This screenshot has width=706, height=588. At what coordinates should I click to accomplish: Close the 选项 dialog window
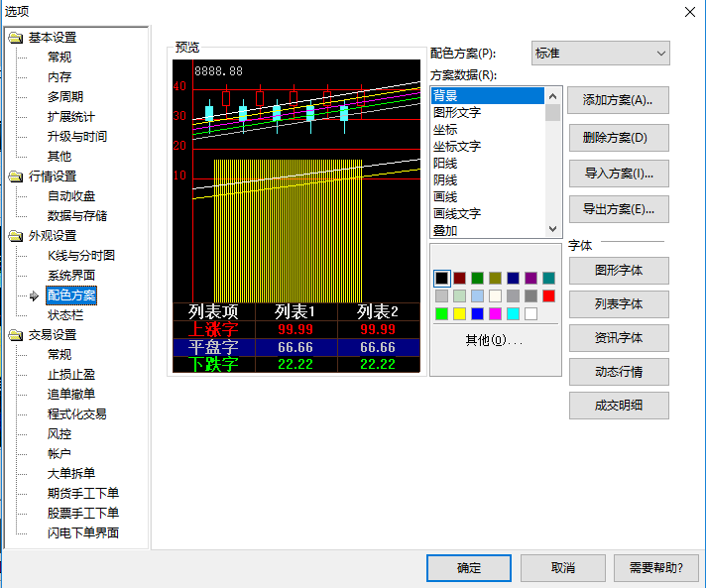tap(690, 12)
